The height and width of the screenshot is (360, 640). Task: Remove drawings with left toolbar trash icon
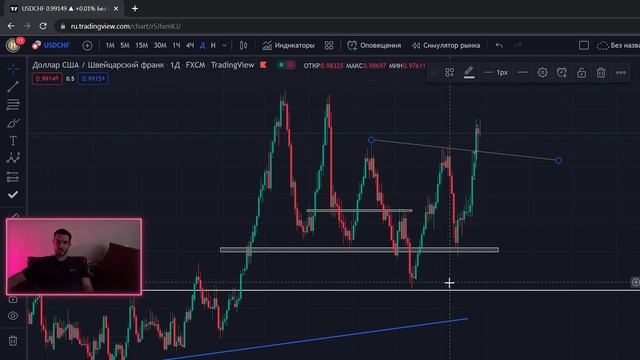point(13,340)
